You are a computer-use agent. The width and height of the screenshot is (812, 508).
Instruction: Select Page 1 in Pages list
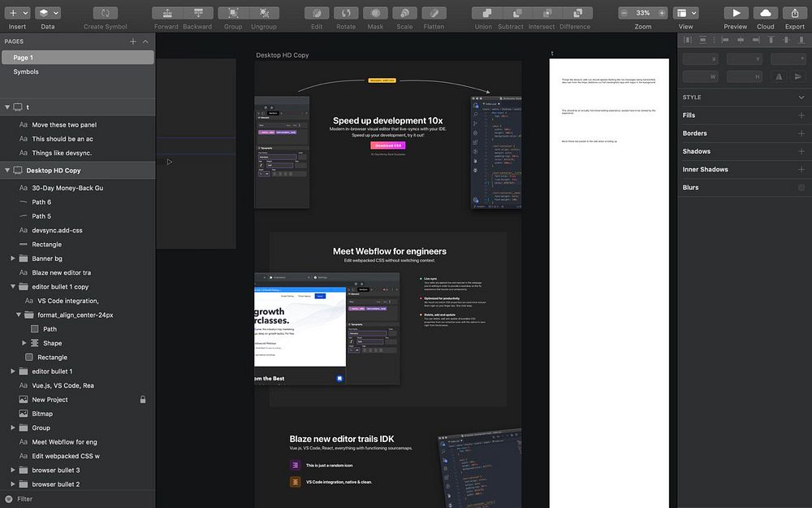(x=78, y=58)
